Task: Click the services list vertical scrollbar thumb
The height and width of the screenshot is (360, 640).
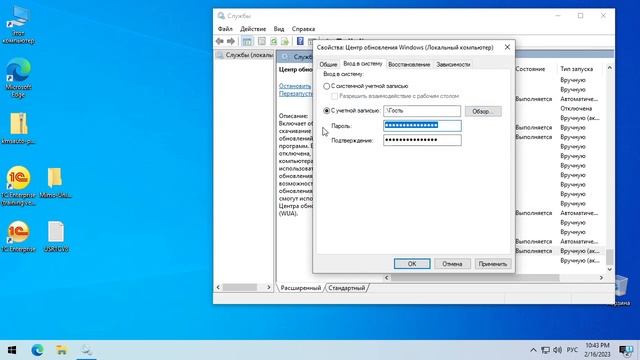Action: click(x=609, y=257)
